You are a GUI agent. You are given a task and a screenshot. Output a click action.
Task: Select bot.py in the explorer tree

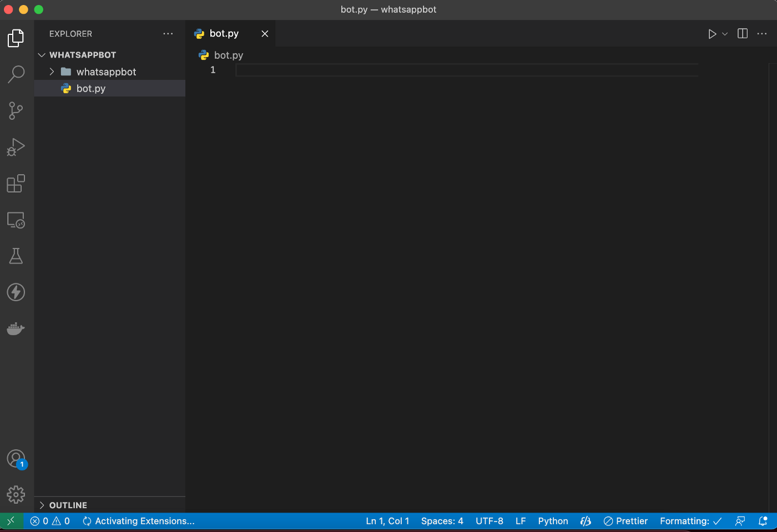[91, 89]
